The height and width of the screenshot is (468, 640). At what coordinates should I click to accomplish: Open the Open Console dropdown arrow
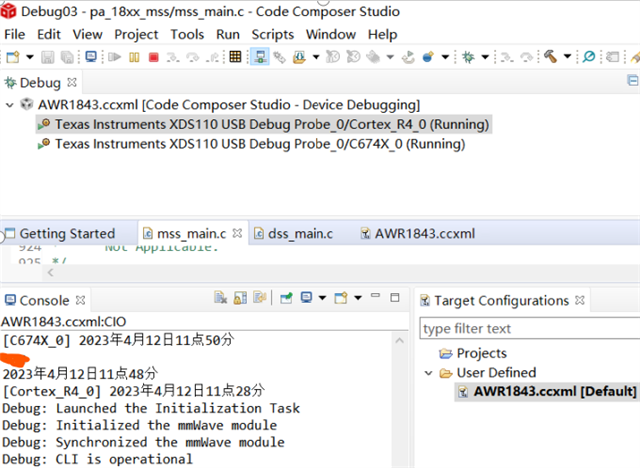pos(358,298)
